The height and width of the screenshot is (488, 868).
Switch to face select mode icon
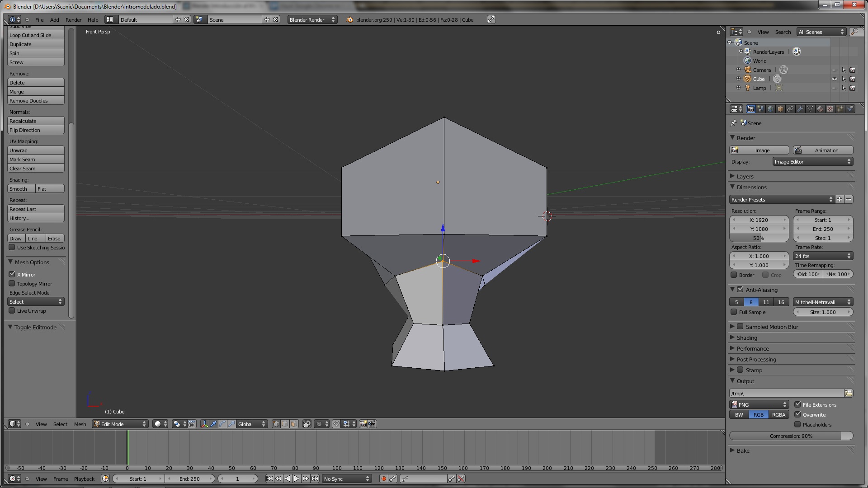(x=294, y=424)
